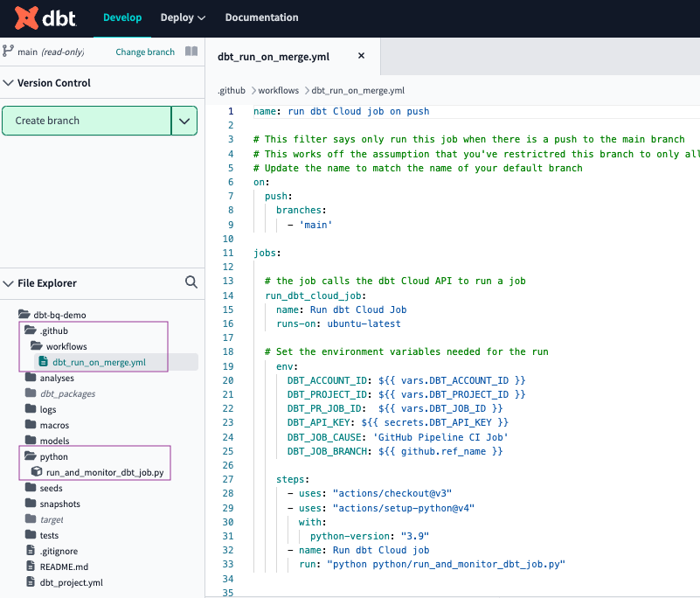Click the 'push:' line
Viewport: 700px width, 598px height.
(x=279, y=197)
